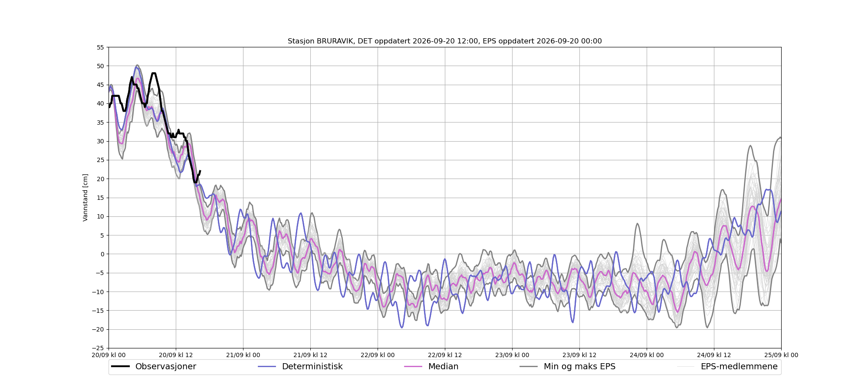Click the positive '10' y-axis tick label
The image size is (868, 391).
(100, 216)
